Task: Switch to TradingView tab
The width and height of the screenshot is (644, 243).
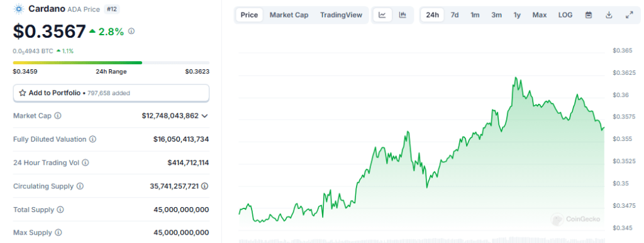Action: click(x=341, y=15)
